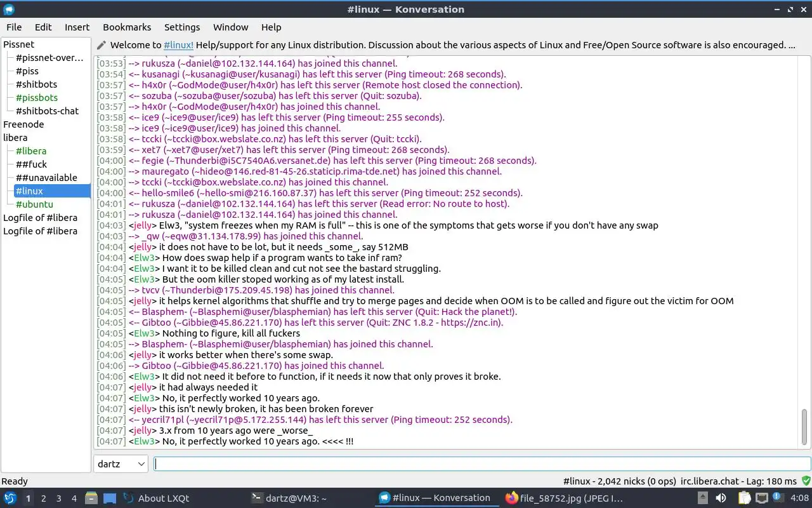
Task: Open the LXQt application menu
Action: 10,498
